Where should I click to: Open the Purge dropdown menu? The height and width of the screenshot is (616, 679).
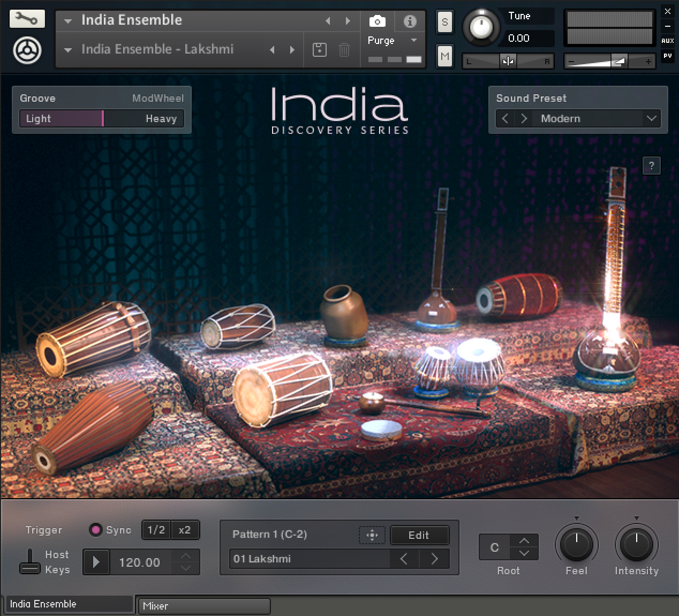pyautogui.click(x=413, y=41)
